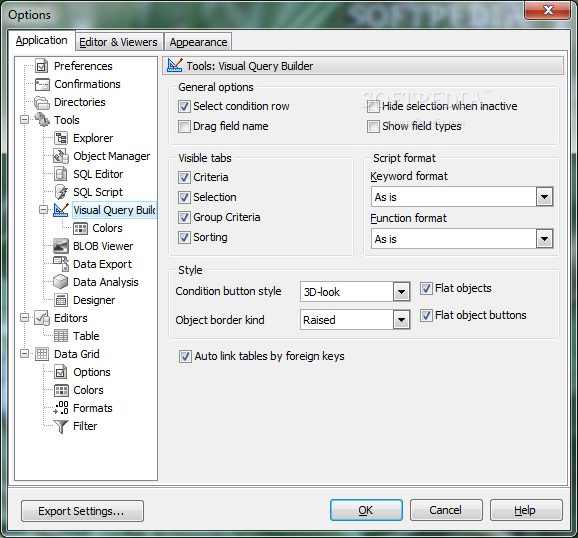The height and width of the screenshot is (538, 578).
Task: Select the Formats label
Action: (93, 408)
